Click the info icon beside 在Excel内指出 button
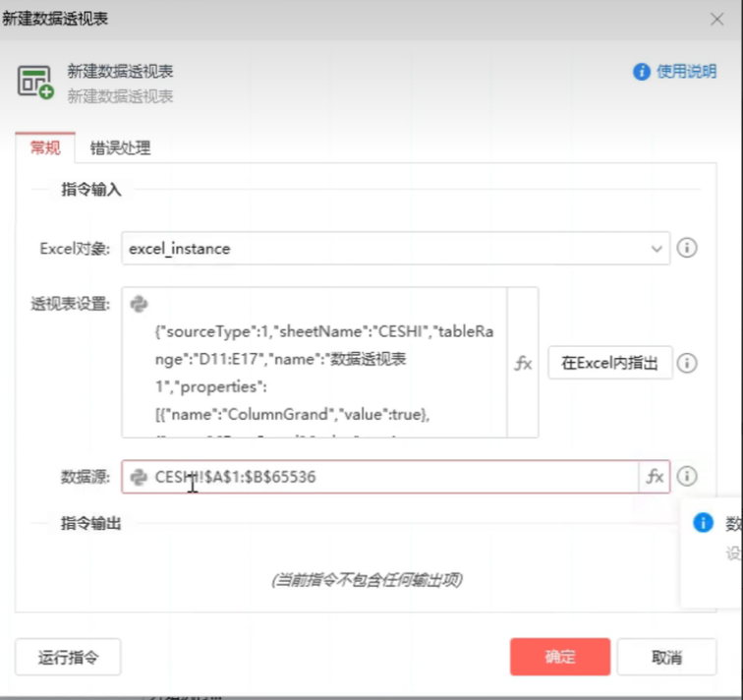This screenshot has width=743, height=700. click(x=687, y=363)
